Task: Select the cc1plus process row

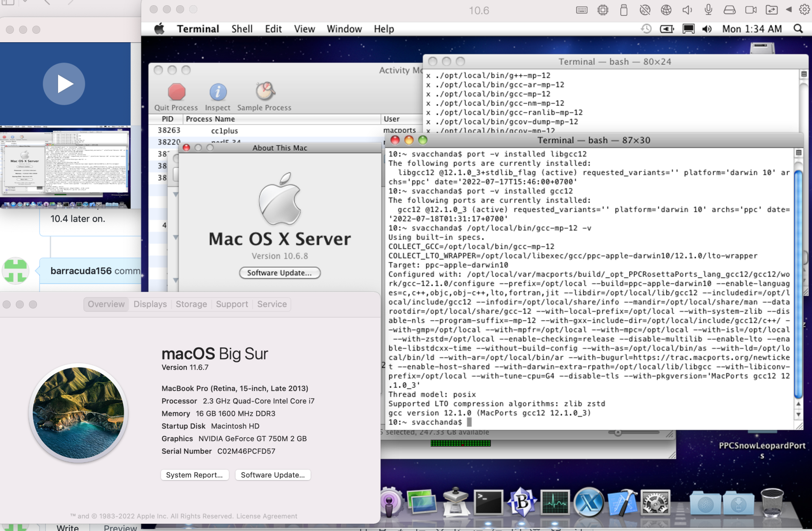Action: (x=286, y=130)
